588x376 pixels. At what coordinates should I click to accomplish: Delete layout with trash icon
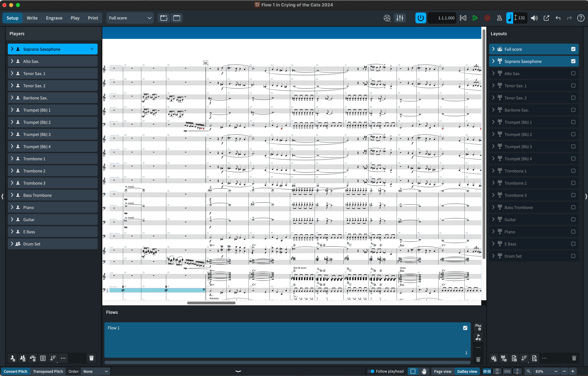tap(574, 358)
